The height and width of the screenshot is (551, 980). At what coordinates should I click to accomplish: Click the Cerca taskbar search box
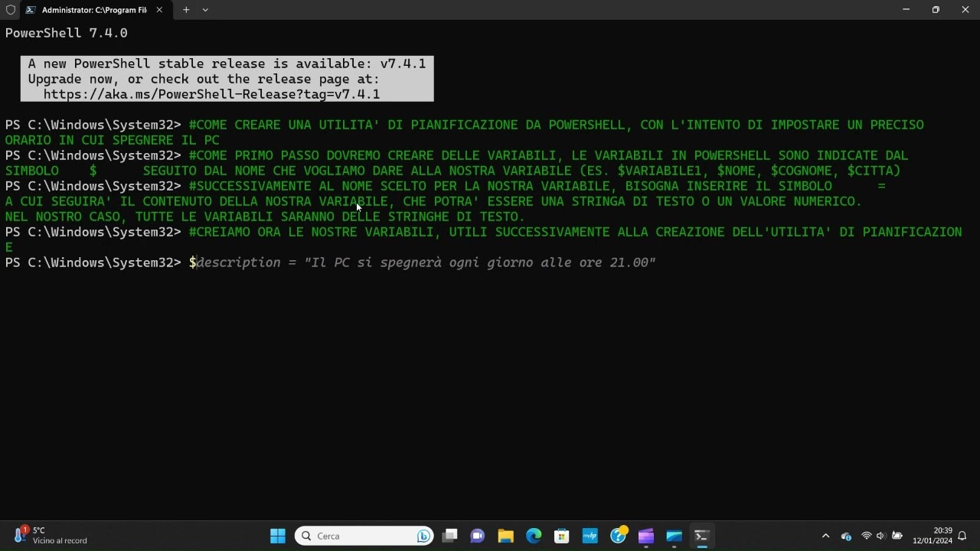click(x=364, y=536)
